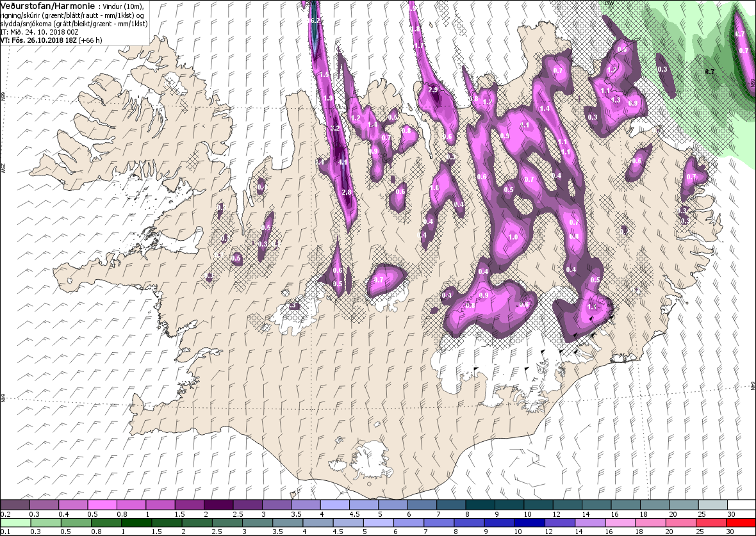Screen dimensions: 756x536
Task: Click the "2.8" precipitation value on the map
Action: [346, 192]
